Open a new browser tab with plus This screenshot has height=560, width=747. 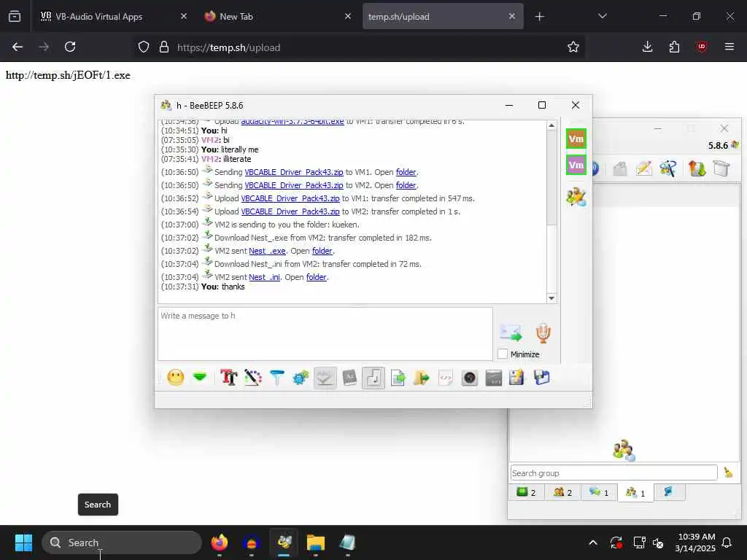point(539,17)
